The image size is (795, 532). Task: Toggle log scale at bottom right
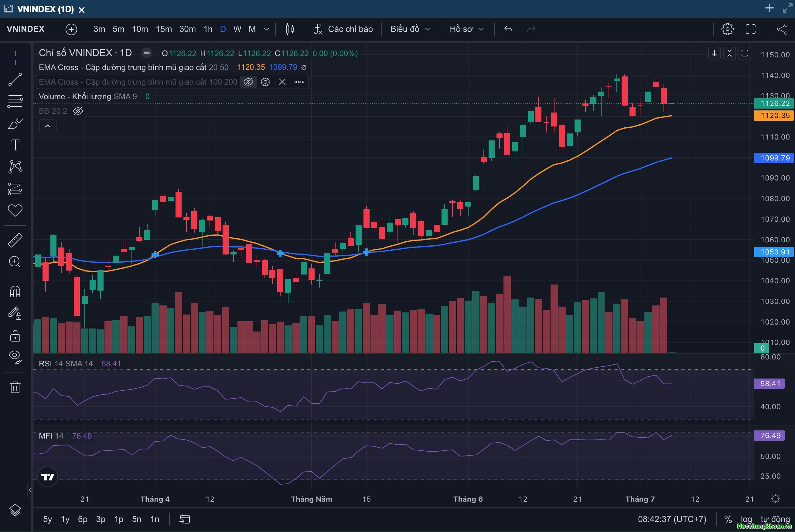point(746,519)
